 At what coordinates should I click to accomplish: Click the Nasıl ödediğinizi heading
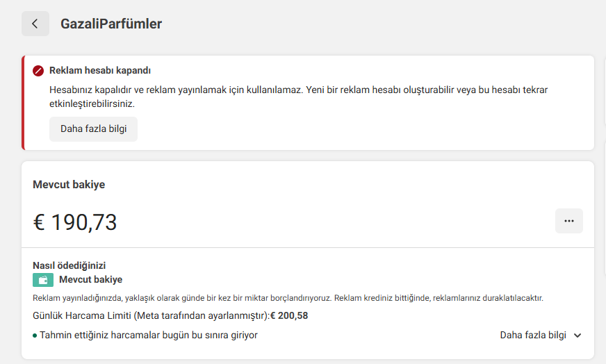click(x=69, y=265)
